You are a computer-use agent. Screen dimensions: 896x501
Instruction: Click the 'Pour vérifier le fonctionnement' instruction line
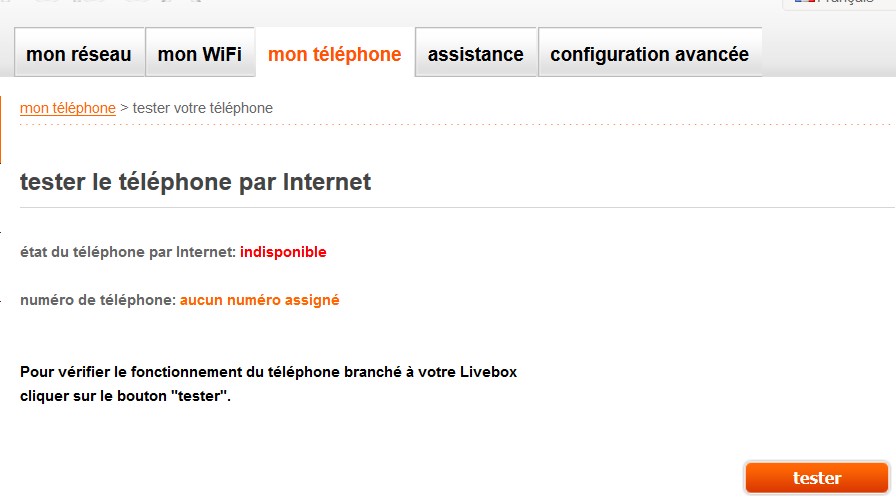(x=268, y=372)
